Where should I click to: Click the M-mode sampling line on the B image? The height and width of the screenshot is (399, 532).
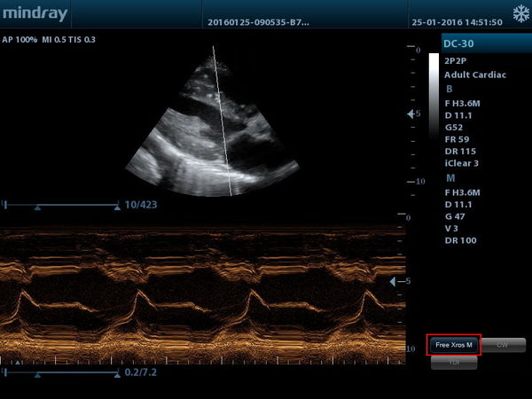223,121
